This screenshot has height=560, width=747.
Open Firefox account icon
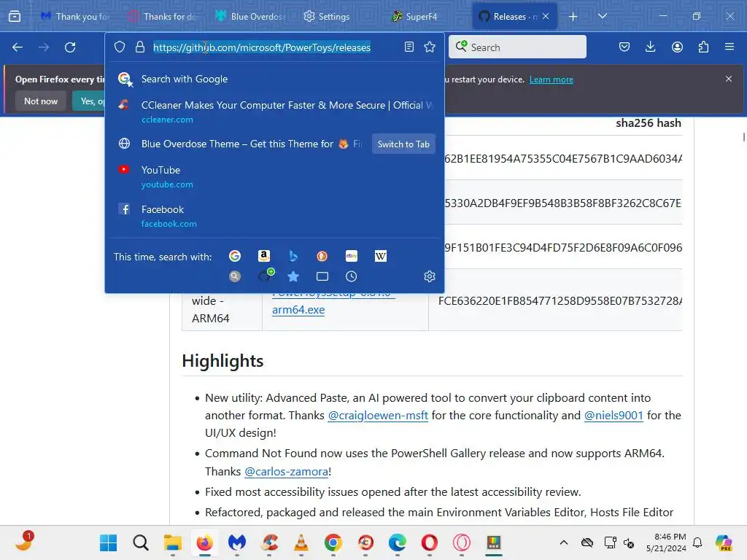(x=677, y=47)
